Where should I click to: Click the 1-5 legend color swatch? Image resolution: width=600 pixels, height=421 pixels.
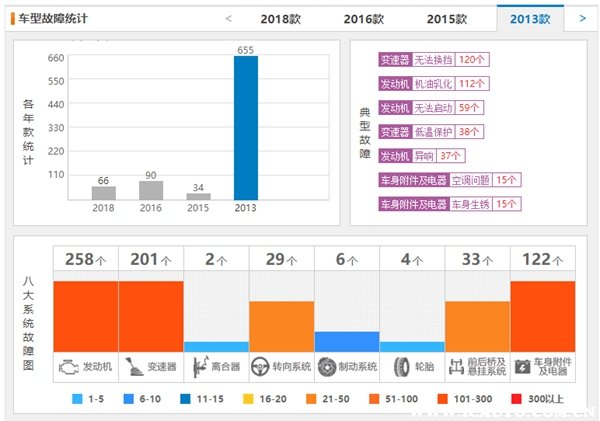click(x=77, y=399)
